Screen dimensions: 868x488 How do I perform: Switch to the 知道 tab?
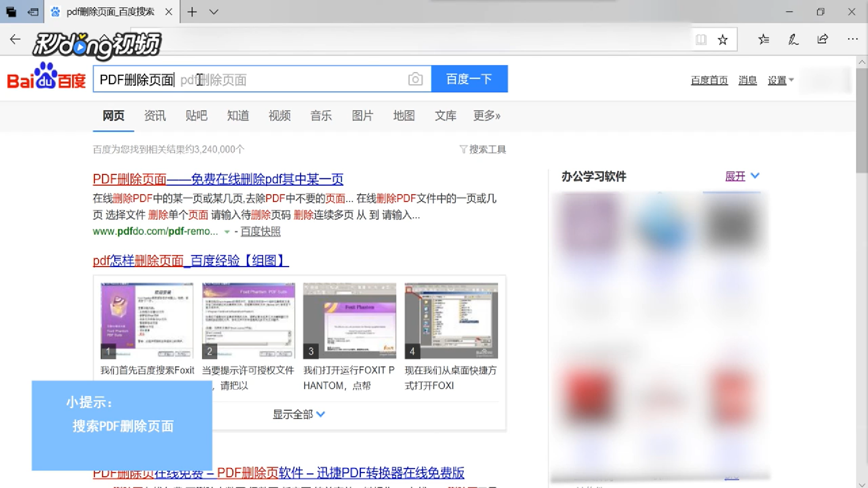pyautogui.click(x=238, y=116)
